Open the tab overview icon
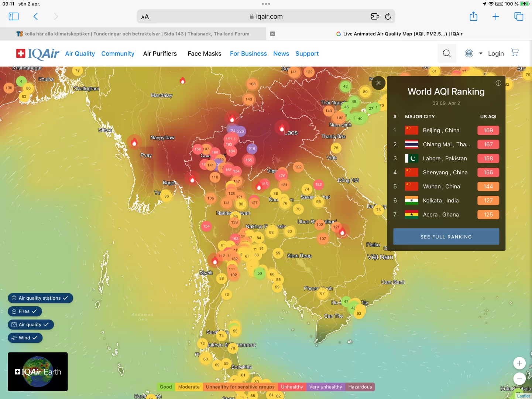This screenshot has height=399, width=532. 519,16
